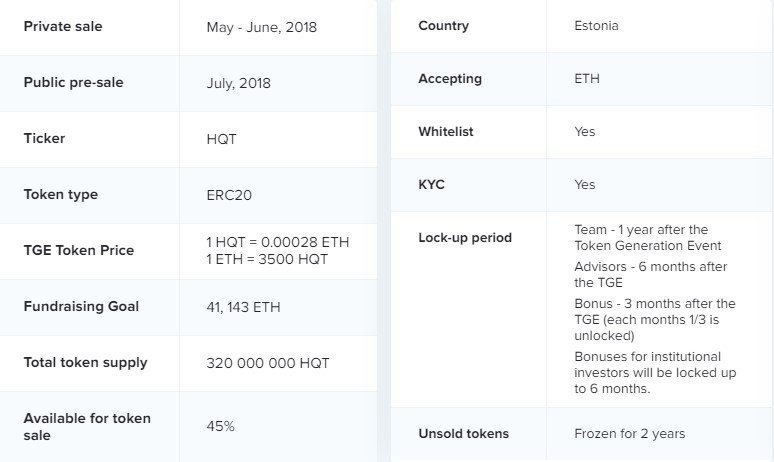
Task: Click the Ticker label
Action: [44, 138]
